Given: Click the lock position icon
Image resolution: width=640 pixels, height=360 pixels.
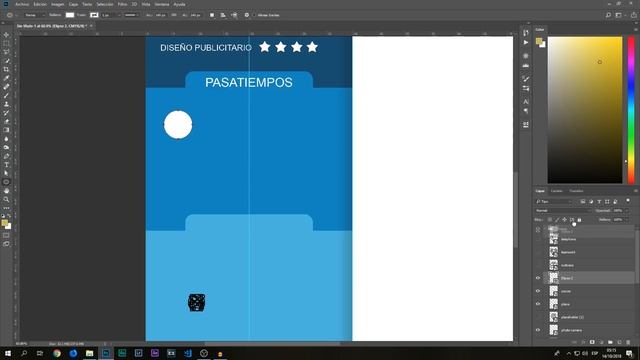Looking at the screenshot, I should click(564, 220).
